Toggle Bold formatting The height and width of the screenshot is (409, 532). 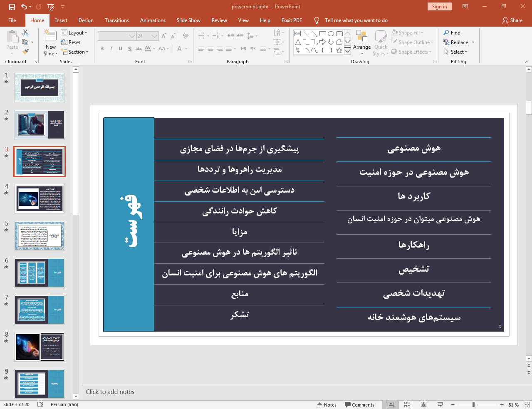click(102, 49)
